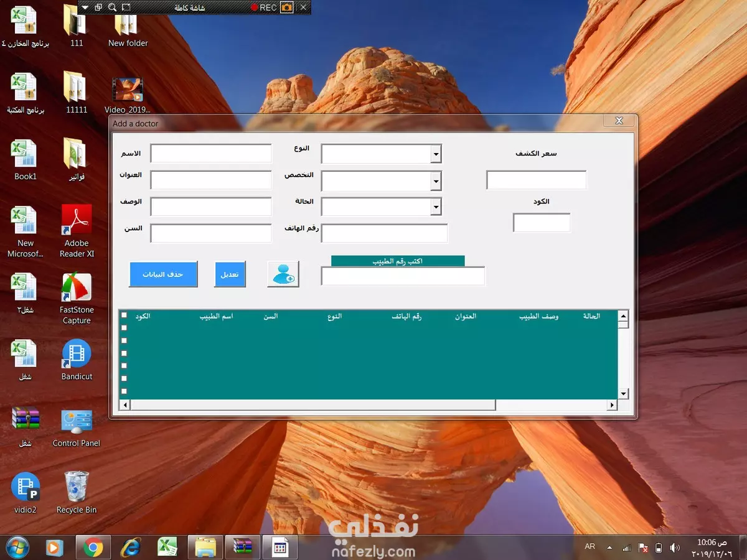
Task: Click the تعديل edit button
Action: 230,274
